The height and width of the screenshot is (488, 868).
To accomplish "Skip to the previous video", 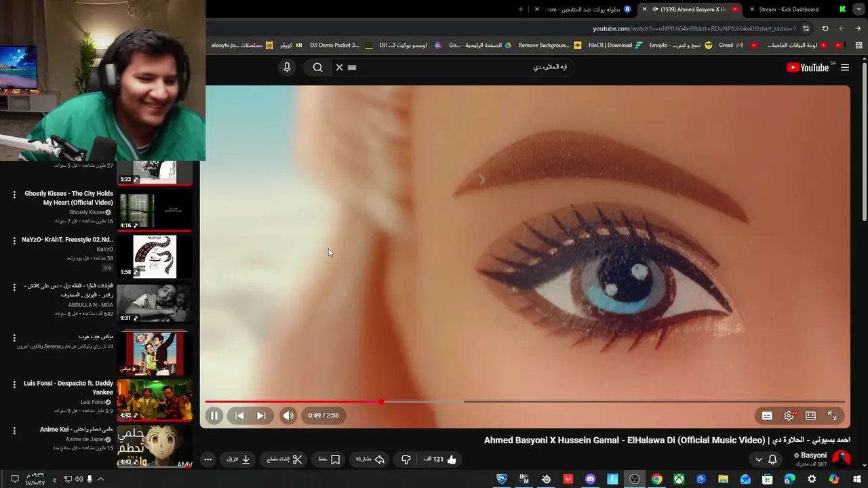I will (239, 415).
